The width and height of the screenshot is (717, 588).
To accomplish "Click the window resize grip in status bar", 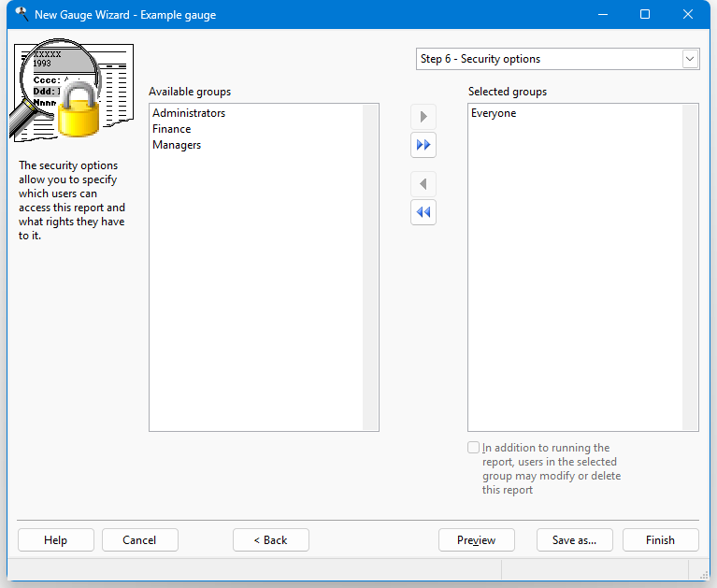I will 704,575.
